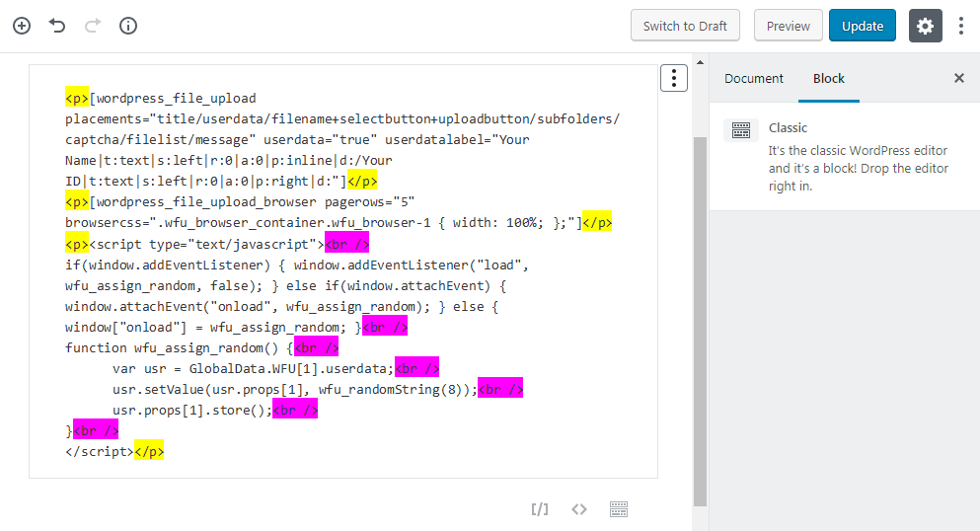Image resolution: width=980 pixels, height=531 pixels.
Task: Click the '[wordpress_file_upload' text
Action: 173,98
